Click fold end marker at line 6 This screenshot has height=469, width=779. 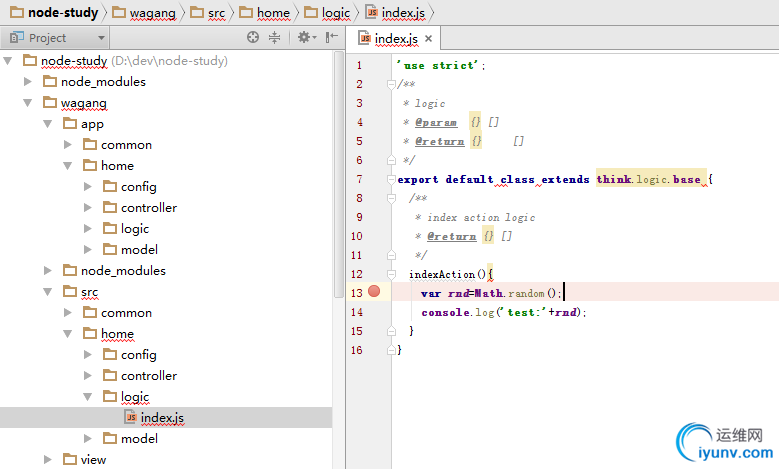pos(391,160)
